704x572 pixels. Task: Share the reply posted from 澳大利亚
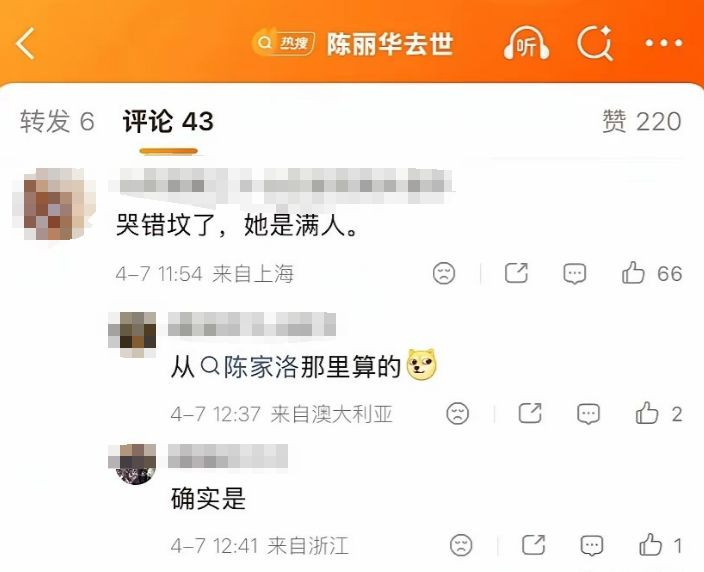pyautogui.click(x=530, y=413)
